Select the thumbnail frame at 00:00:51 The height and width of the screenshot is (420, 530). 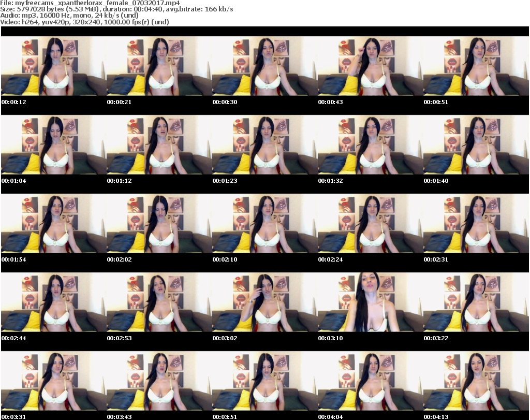(x=476, y=66)
